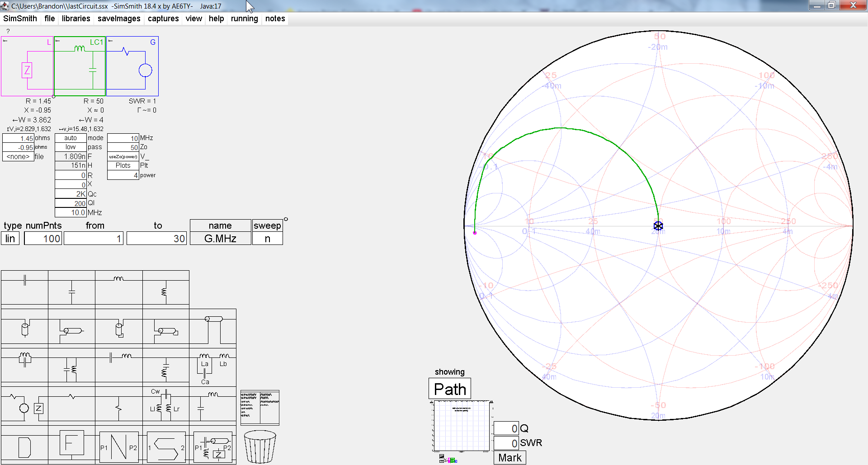
Task: Switch showing from Path via its button
Action: pyautogui.click(x=449, y=389)
